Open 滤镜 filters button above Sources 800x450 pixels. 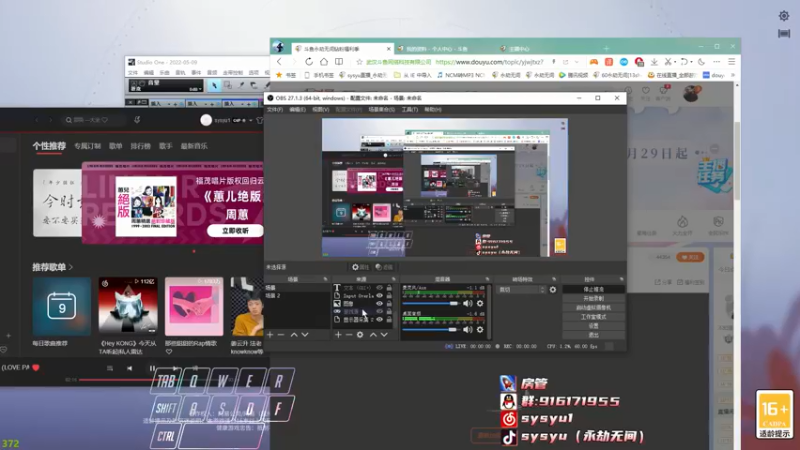point(384,267)
